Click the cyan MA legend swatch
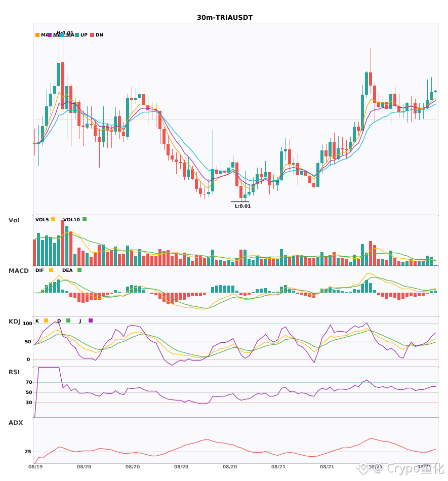This screenshot has width=448, height=481. 62,35
